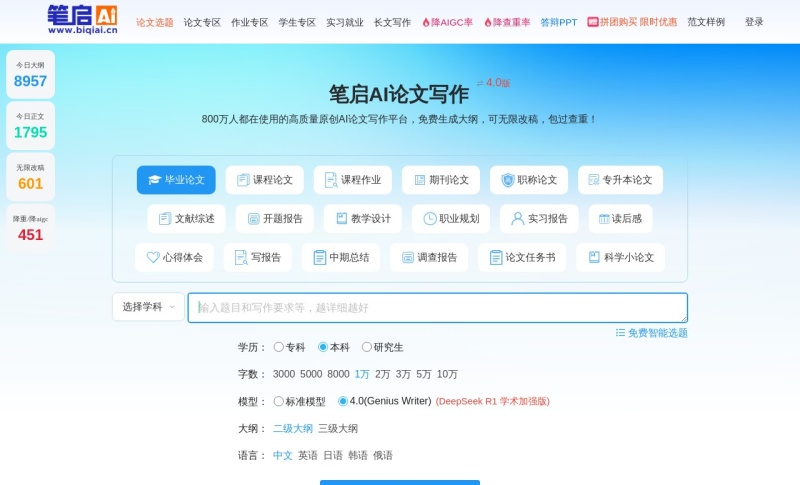Choose 三级大纲 outline level

(x=338, y=428)
